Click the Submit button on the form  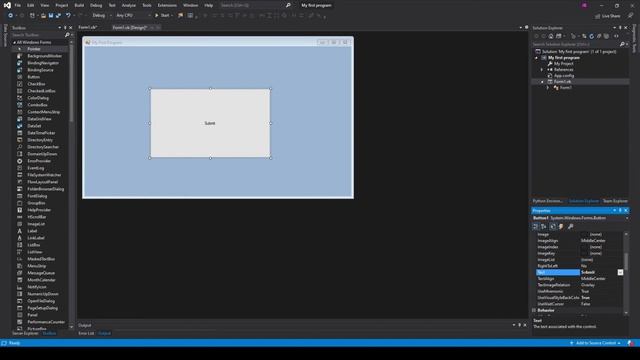210,123
